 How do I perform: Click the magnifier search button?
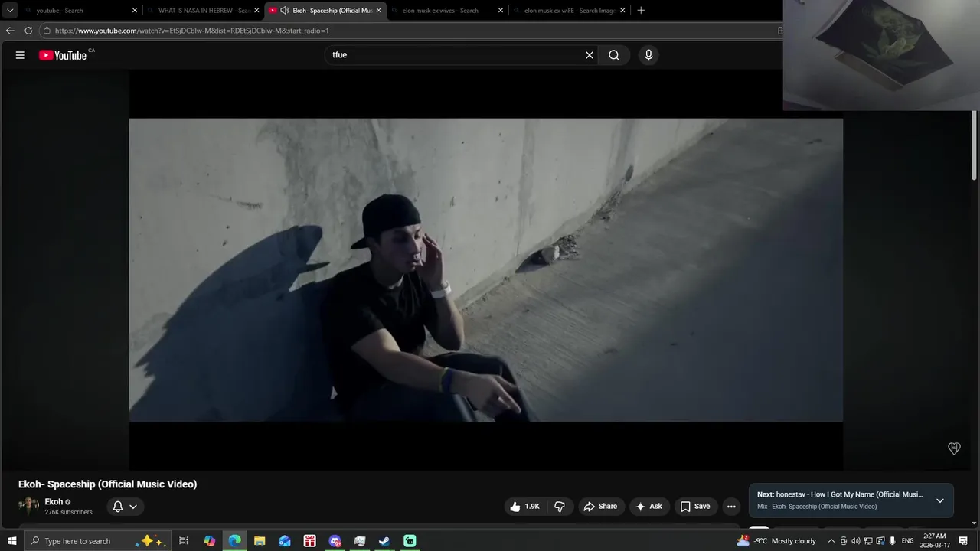click(614, 55)
